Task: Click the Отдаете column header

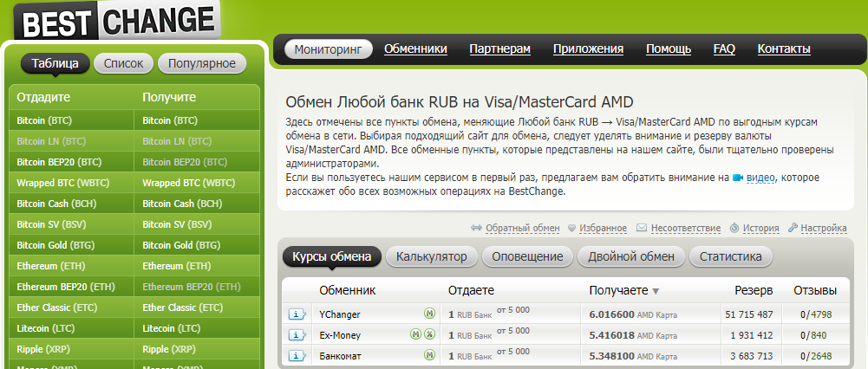Action: [471, 290]
